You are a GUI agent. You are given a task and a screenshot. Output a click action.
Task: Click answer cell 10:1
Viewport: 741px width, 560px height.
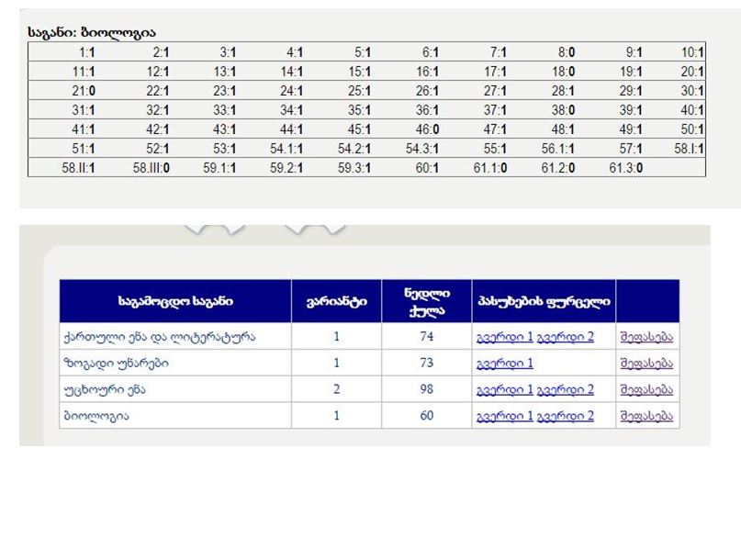tap(693, 52)
